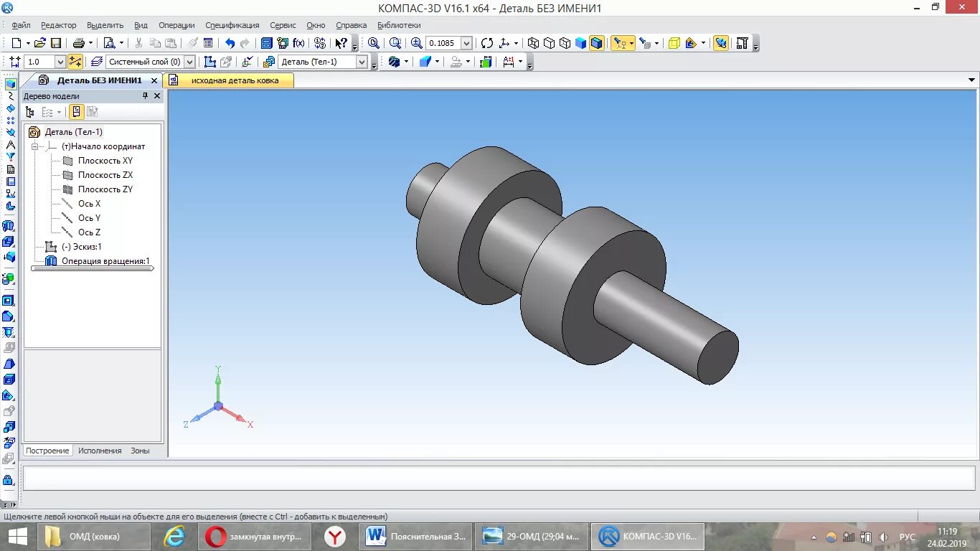Select Ось Y in model tree
The width and height of the screenshot is (980, 551).
coord(89,218)
